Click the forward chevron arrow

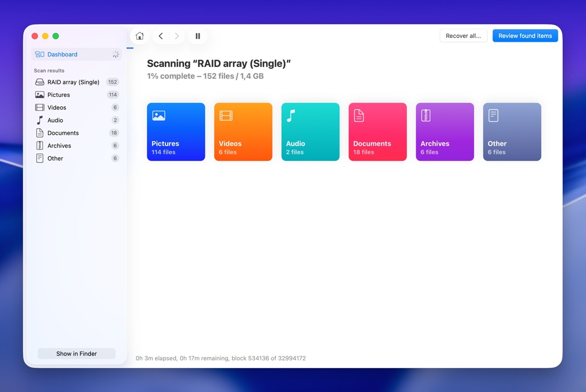tap(177, 36)
